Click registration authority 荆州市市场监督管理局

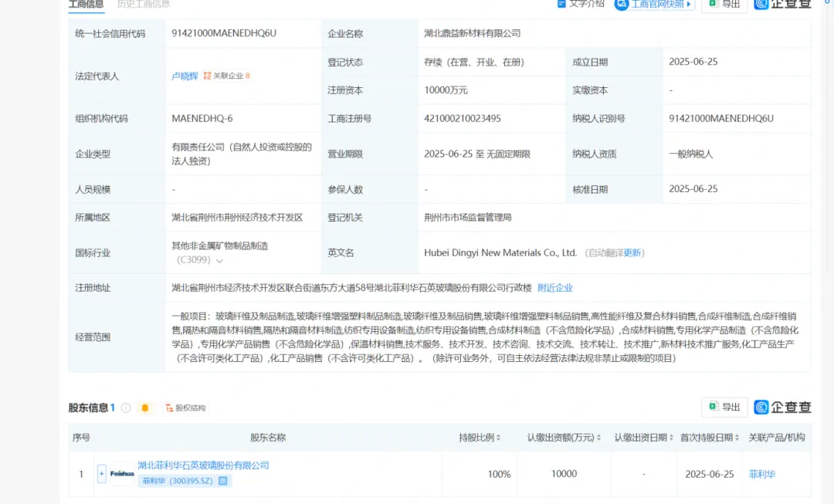pos(467,217)
